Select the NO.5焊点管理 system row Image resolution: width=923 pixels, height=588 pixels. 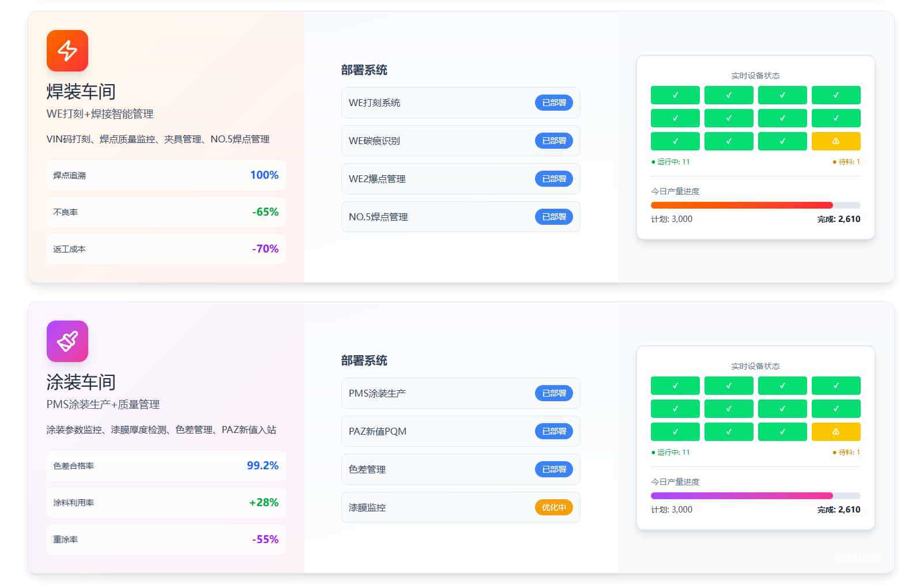click(460, 217)
